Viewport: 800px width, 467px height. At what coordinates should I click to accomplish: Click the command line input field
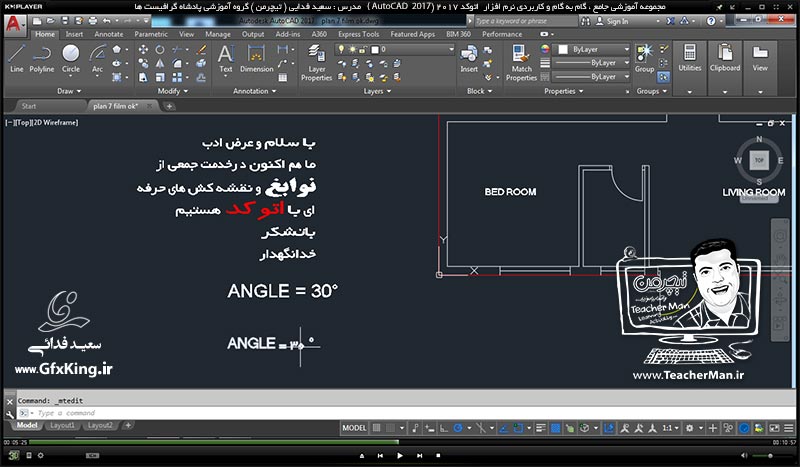point(406,413)
